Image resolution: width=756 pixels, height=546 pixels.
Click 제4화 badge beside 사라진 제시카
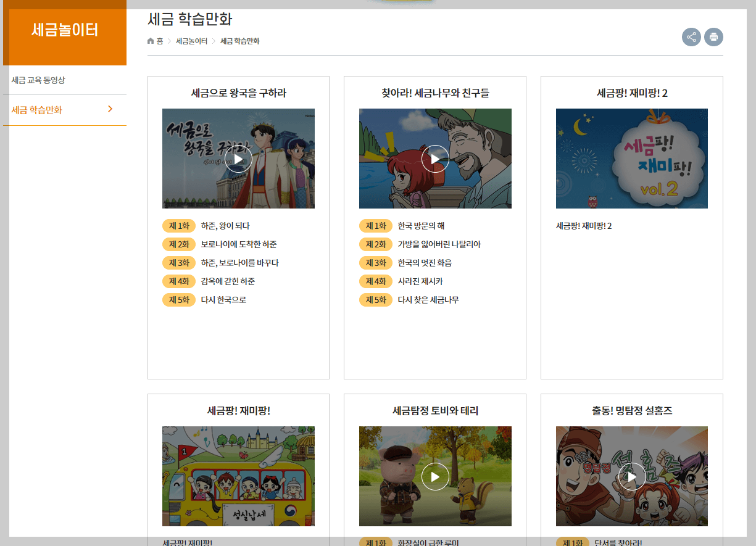click(x=376, y=281)
